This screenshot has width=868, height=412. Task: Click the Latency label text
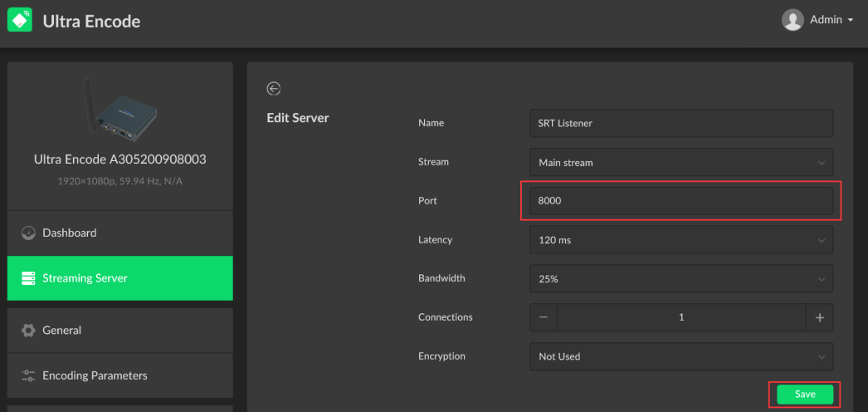point(435,240)
